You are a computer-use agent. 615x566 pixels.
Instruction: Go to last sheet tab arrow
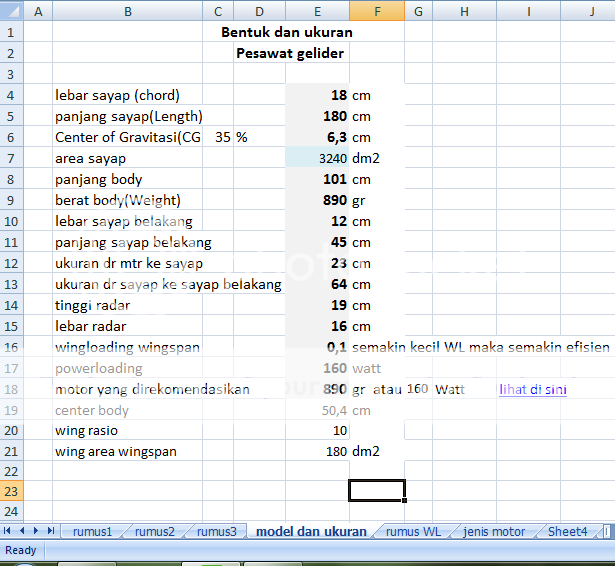[x=51, y=531]
